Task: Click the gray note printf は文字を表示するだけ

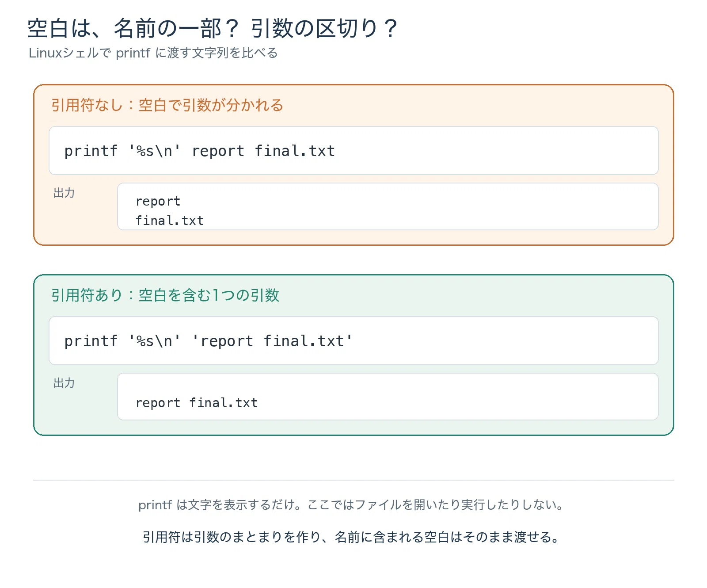Action: point(352,505)
